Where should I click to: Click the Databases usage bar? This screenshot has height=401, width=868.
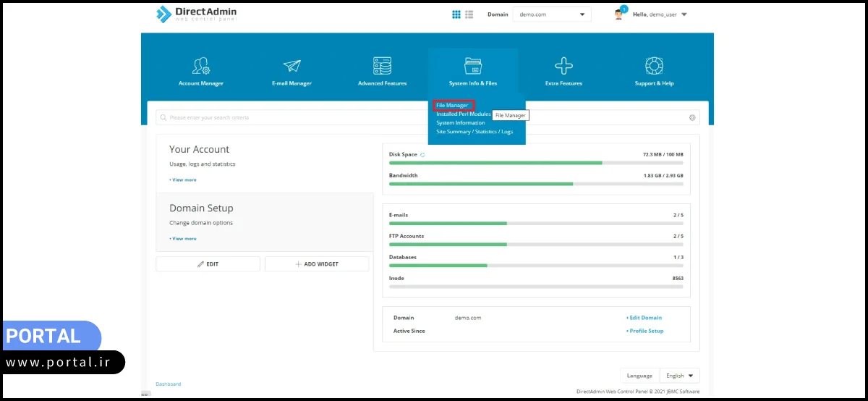pyautogui.click(x=536, y=265)
